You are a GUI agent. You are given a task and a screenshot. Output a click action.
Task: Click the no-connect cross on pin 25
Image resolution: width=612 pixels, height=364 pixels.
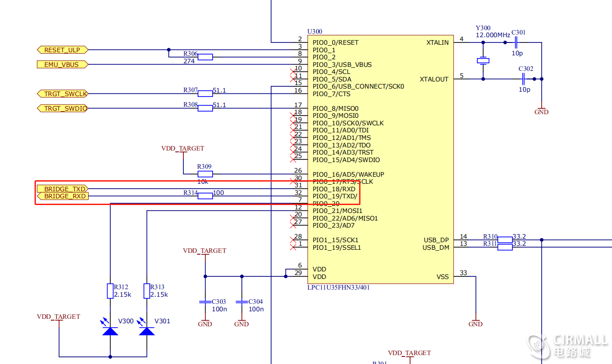tap(293, 159)
